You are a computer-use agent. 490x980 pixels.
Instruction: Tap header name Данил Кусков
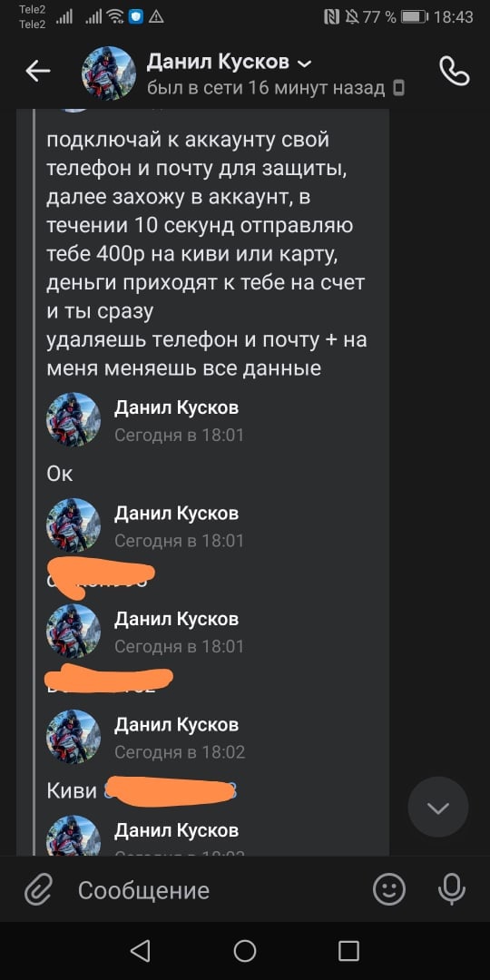pos(218,62)
